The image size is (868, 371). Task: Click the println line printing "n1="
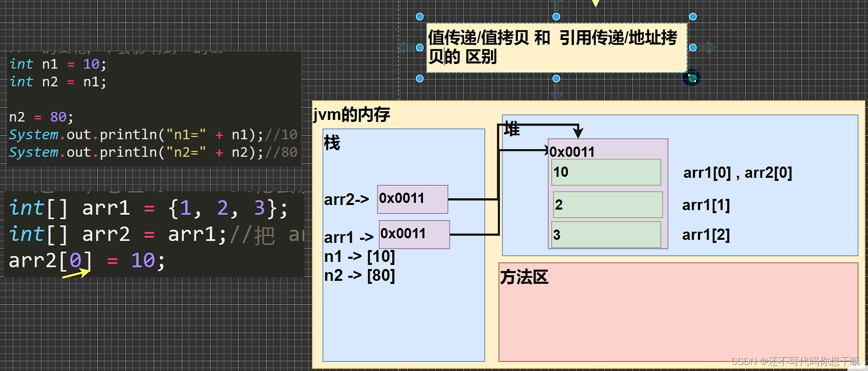pos(153,135)
